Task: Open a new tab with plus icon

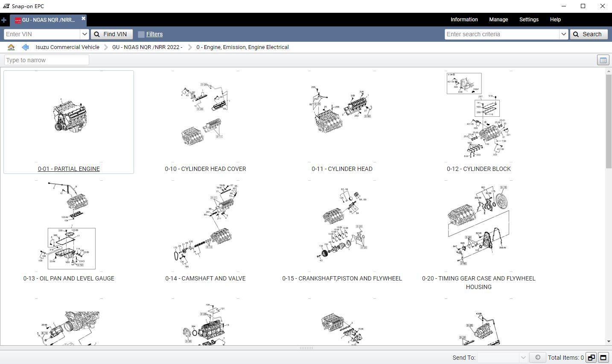Action: click(x=4, y=20)
